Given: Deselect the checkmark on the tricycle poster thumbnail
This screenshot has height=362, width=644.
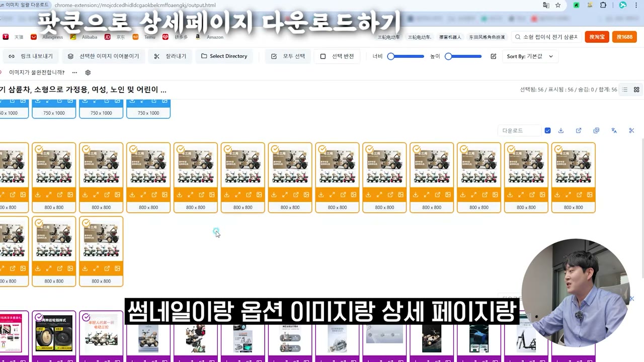Looking at the screenshot, I should pyautogui.click(x=86, y=317).
